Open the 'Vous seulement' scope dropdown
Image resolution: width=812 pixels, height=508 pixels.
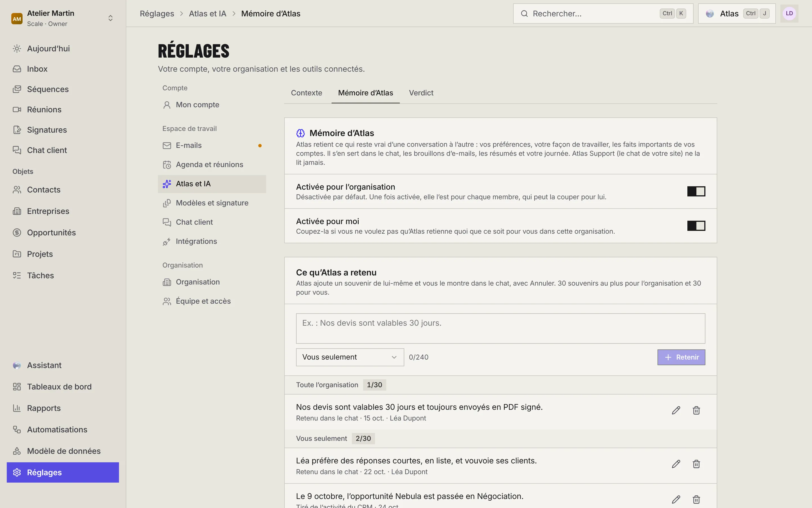click(350, 357)
